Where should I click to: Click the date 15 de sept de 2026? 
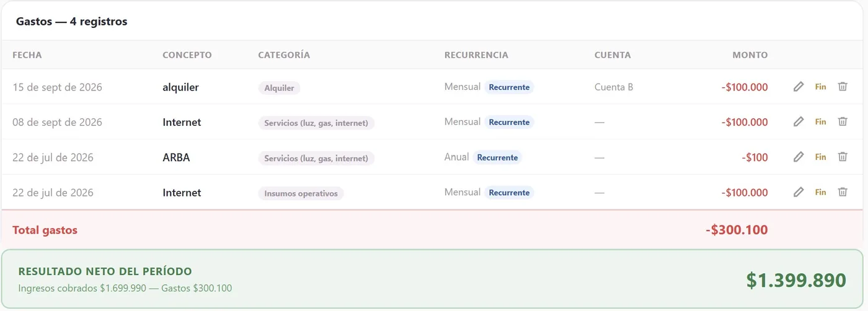tap(57, 87)
